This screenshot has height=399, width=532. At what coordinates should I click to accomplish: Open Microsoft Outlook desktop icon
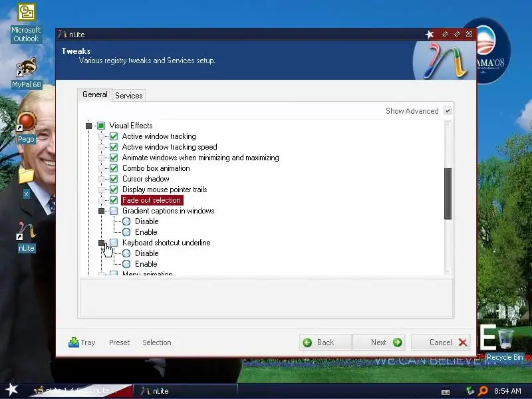[x=26, y=23]
